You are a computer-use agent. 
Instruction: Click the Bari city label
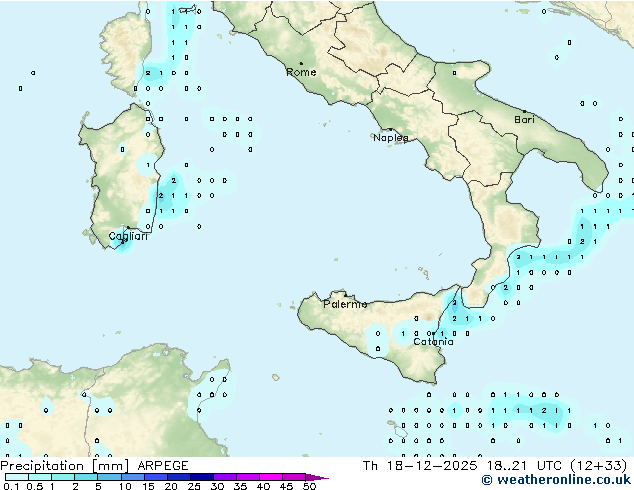524,120
